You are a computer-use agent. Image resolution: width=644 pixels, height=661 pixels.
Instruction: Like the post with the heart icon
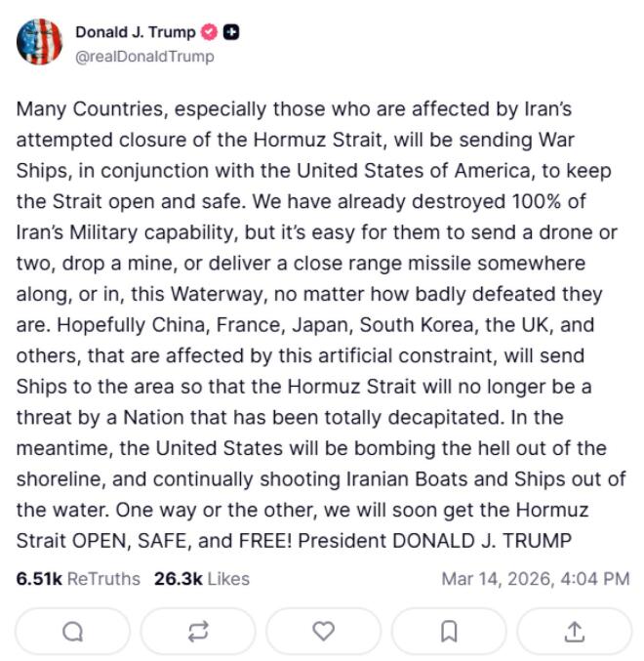tap(323, 632)
